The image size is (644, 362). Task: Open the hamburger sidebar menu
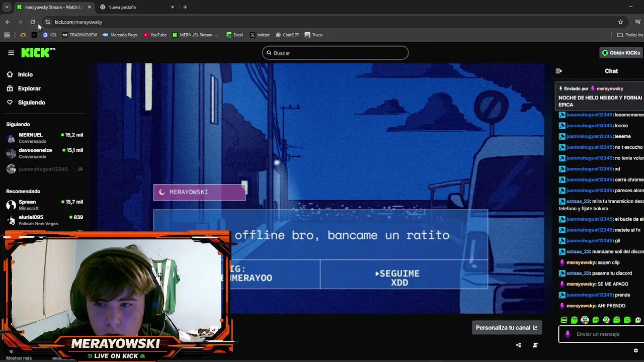[x=11, y=53]
